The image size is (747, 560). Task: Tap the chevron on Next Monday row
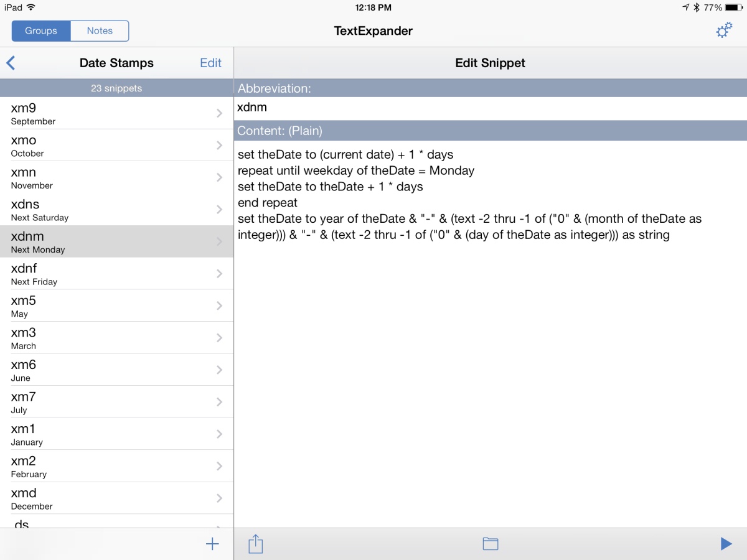click(x=219, y=242)
